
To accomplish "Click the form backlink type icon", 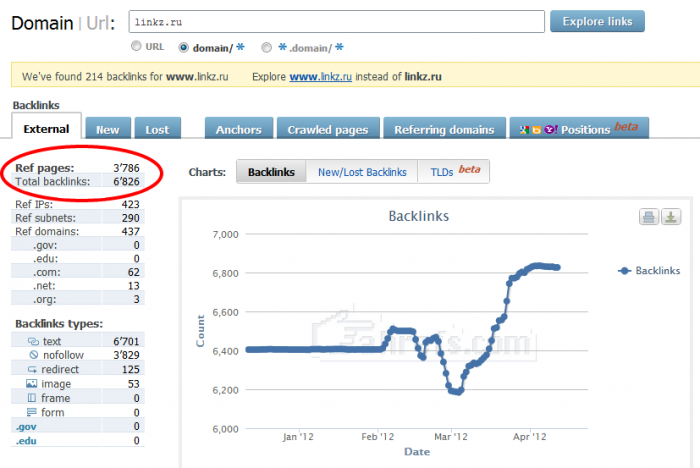I will (32, 412).
